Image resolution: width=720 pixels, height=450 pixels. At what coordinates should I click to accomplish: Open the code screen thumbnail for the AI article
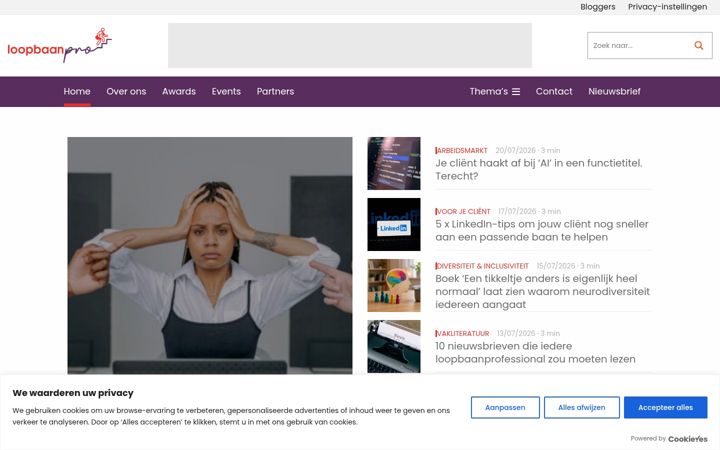pyautogui.click(x=394, y=163)
